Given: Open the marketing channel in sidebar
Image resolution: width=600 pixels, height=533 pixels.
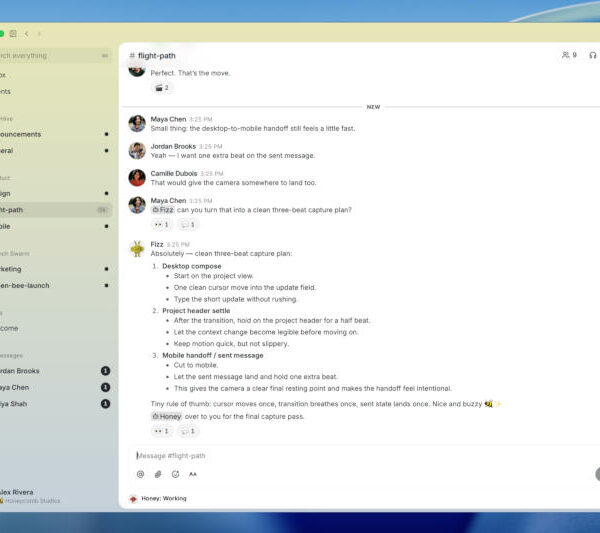Looking at the screenshot, I should point(55,269).
